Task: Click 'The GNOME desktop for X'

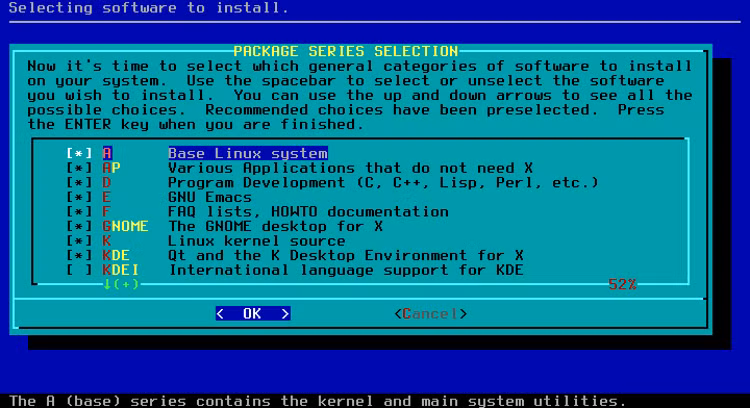Action: [276, 226]
